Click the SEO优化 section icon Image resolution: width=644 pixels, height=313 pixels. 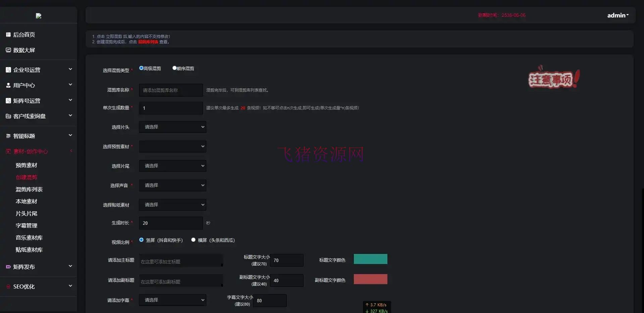(x=8, y=286)
